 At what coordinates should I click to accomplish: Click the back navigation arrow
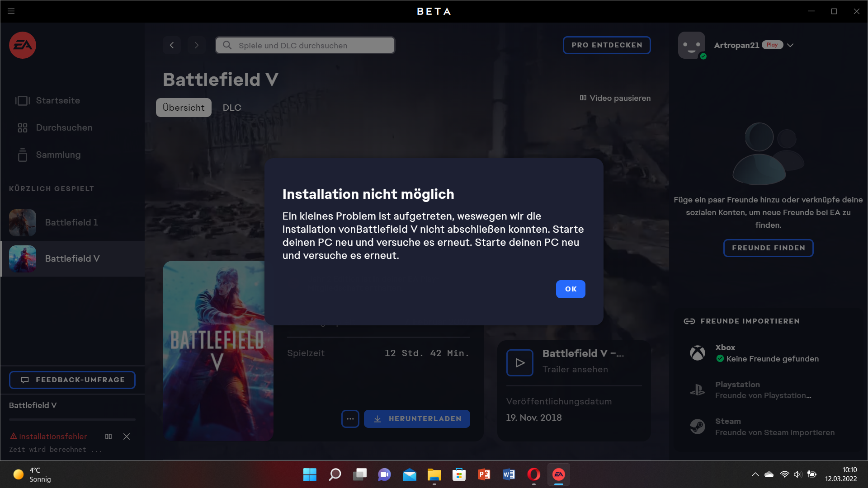[172, 45]
